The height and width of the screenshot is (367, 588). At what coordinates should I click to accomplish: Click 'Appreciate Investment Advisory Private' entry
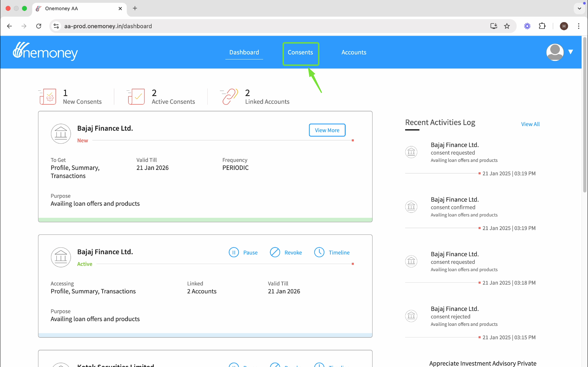483,363
